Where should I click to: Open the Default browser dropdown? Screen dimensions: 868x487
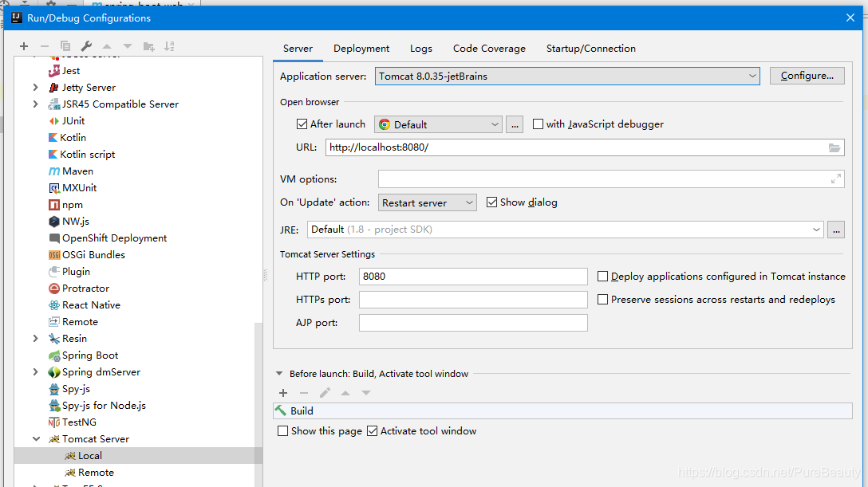(x=439, y=125)
